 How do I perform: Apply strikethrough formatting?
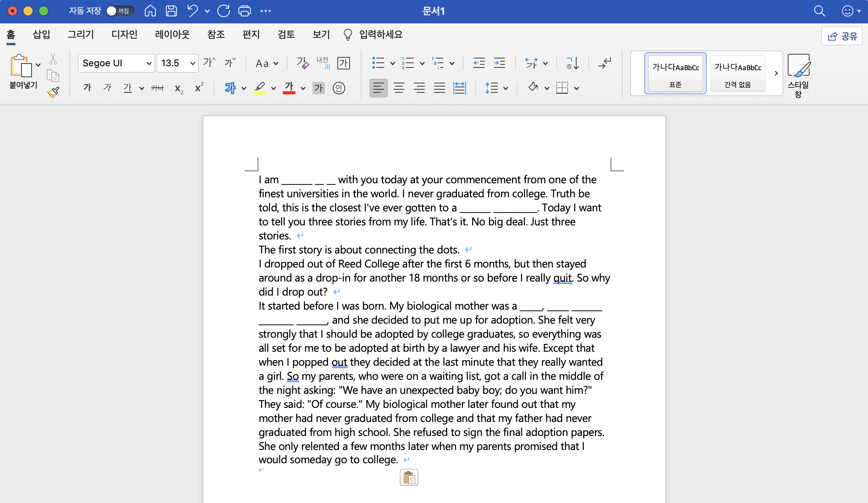[157, 88]
